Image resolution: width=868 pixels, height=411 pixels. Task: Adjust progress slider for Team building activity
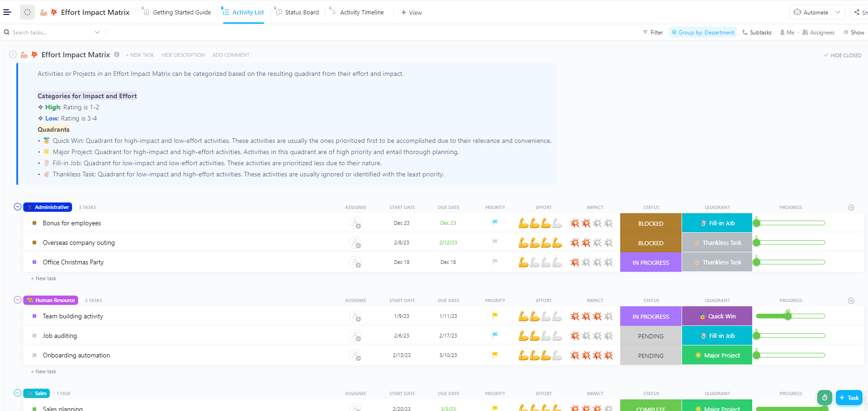(788, 317)
